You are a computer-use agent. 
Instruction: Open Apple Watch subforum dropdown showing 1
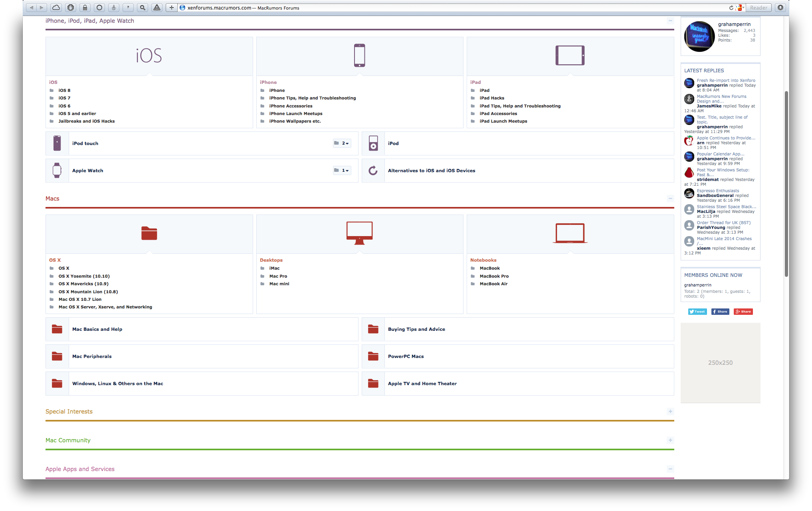pos(342,170)
